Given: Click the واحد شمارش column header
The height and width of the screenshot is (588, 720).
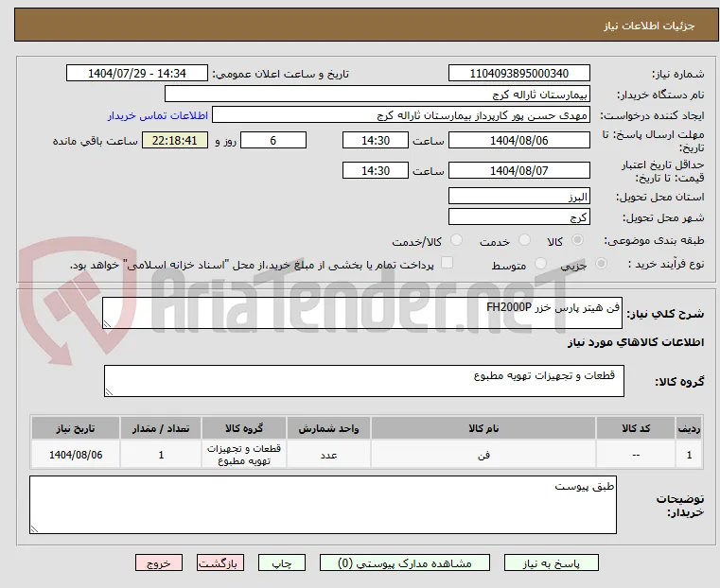Looking at the screenshot, I should click(x=328, y=428).
